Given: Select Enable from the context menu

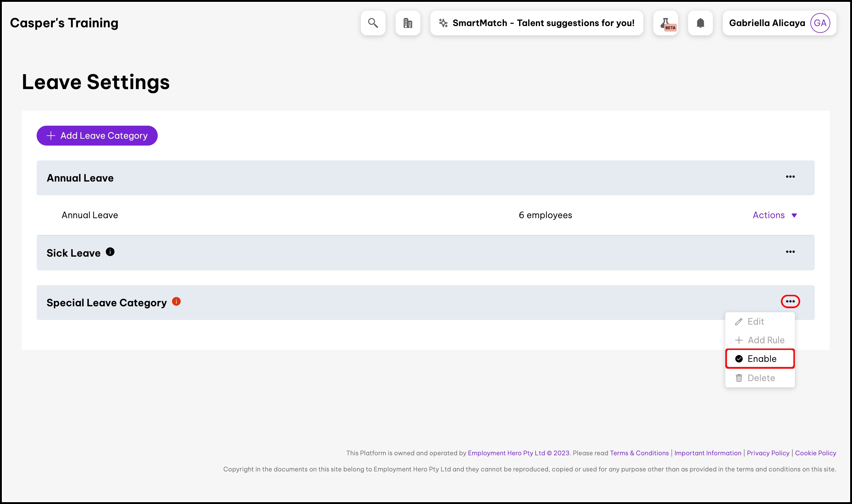Looking at the screenshot, I should pyautogui.click(x=759, y=359).
